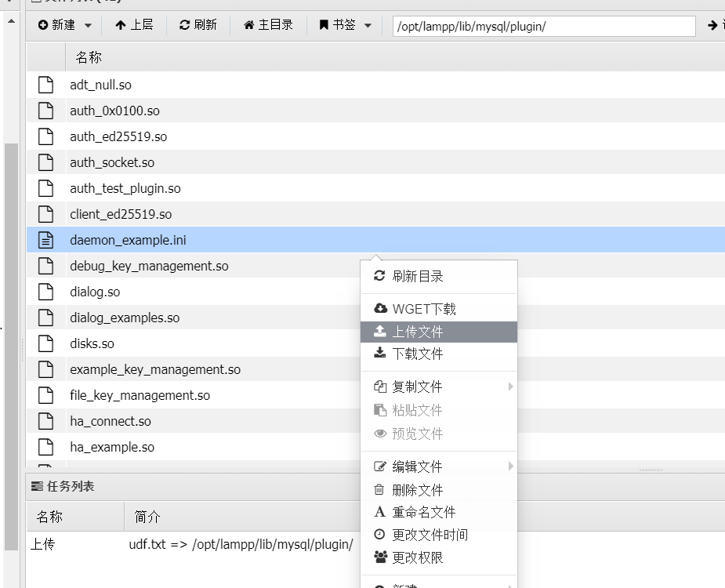Choose 删除文件 in the context menu

[439, 490]
